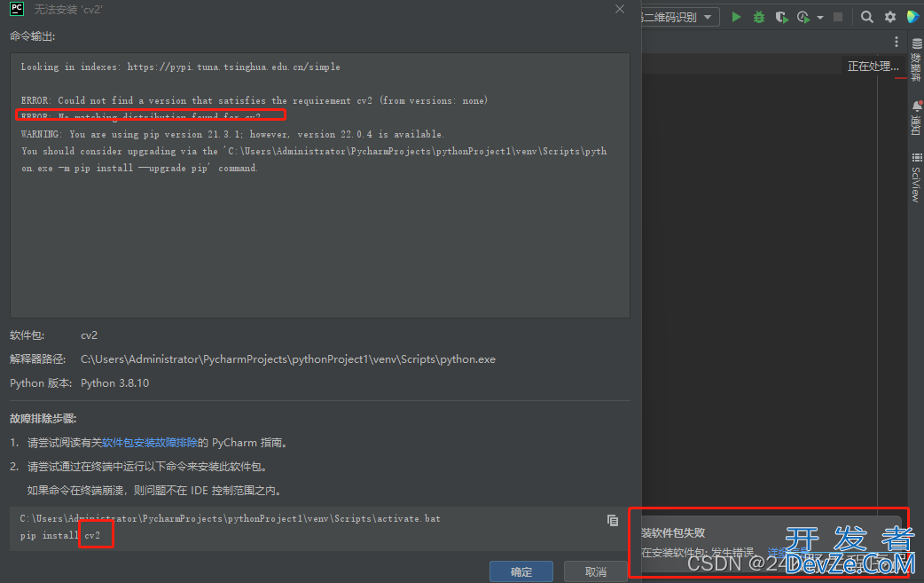
Task: Close the 无法安装 'cv2' dialog
Action: 620,9
